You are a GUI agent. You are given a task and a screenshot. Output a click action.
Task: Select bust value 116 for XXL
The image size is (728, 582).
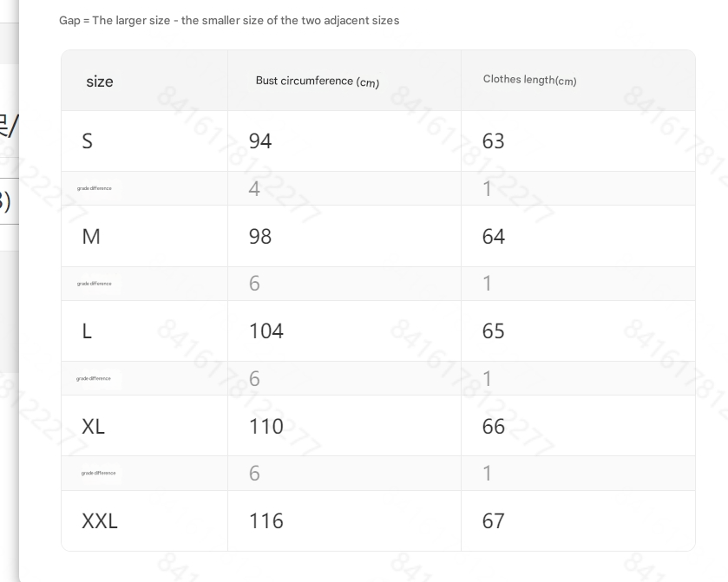pos(266,520)
